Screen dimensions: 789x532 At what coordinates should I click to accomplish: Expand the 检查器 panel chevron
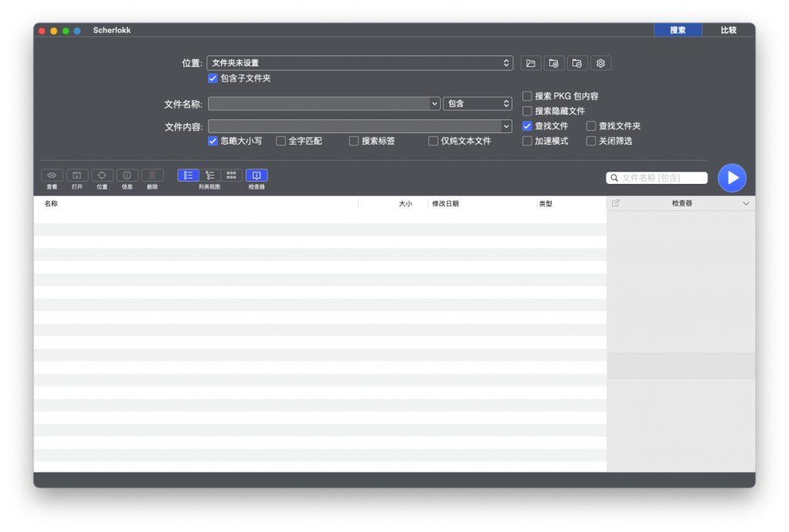746,204
